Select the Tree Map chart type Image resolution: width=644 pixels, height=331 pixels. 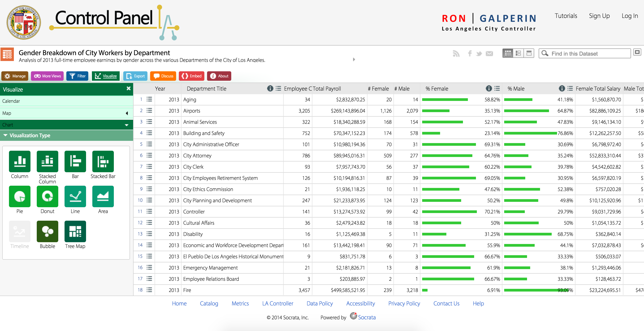pyautogui.click(x=75, y=231)
